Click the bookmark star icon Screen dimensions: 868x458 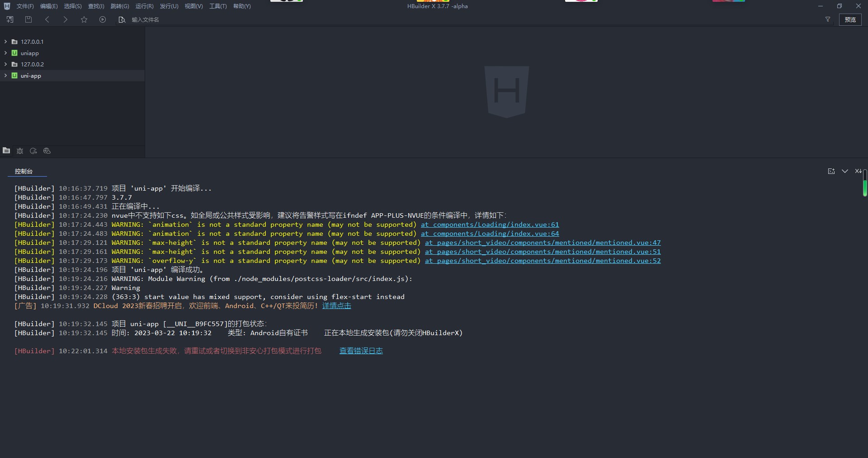click(x=84, y=19)
